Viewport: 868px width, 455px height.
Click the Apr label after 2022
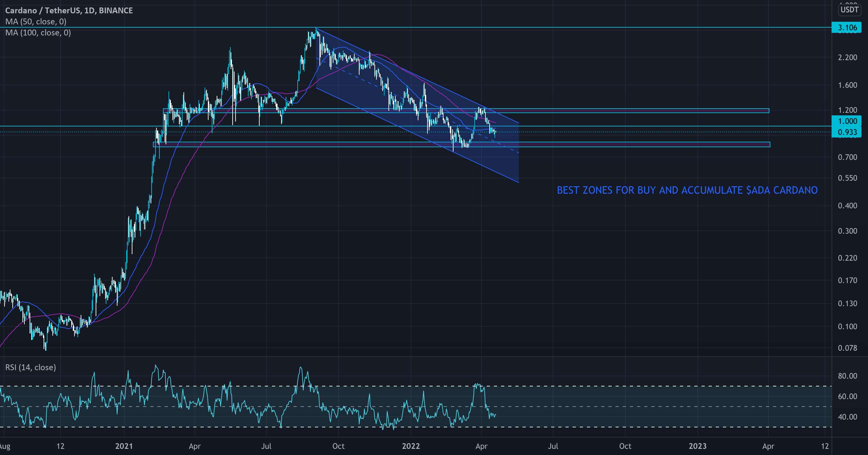[x=481, y=446]
